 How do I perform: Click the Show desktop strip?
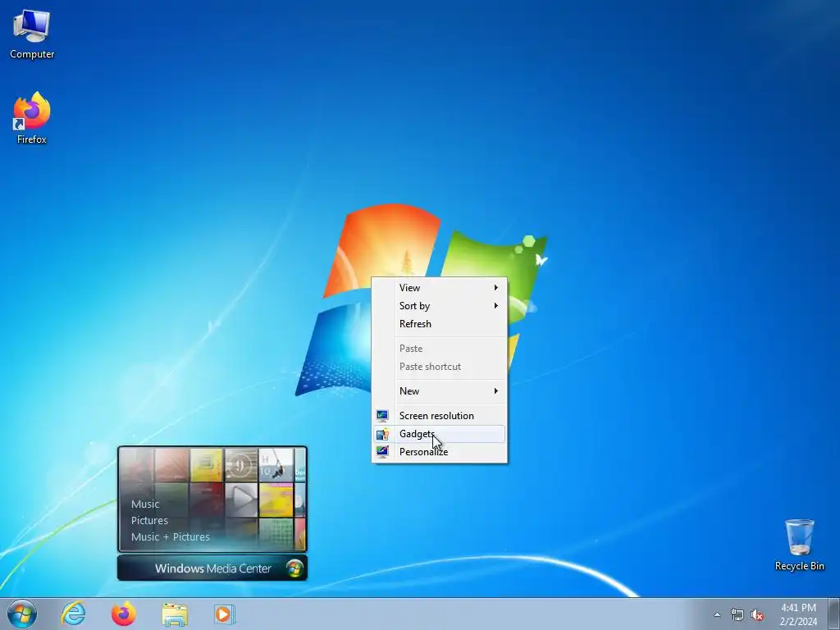click(x=833, y=614)
